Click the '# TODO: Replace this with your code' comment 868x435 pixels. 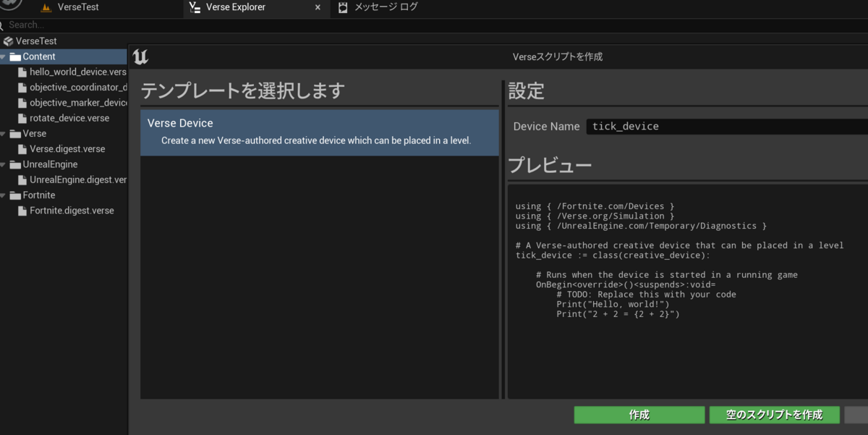[646, 295]
